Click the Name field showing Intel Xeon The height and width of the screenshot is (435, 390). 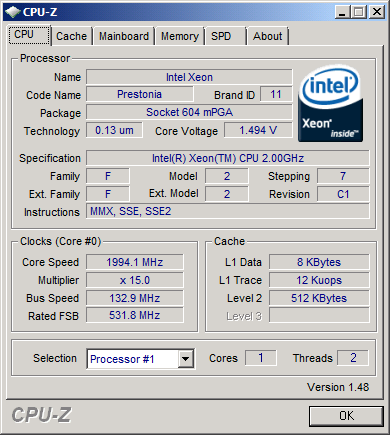tap(189, 77)
